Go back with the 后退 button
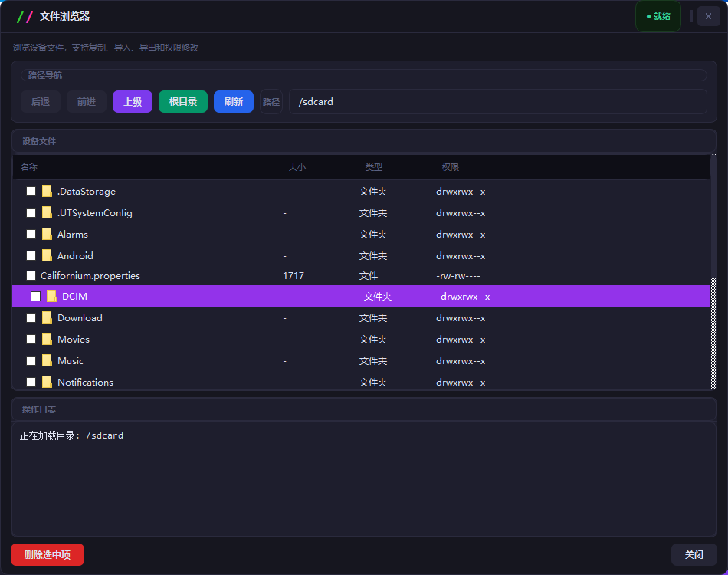Viewport: 728px width, 575px height. (41, 102)
